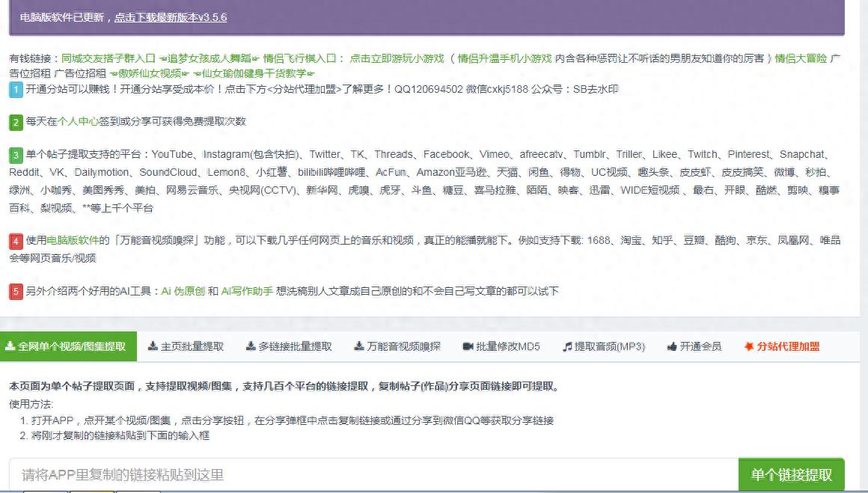Click the thumbs-up icon beside 开通会员
868x493 pixels.
672,346
